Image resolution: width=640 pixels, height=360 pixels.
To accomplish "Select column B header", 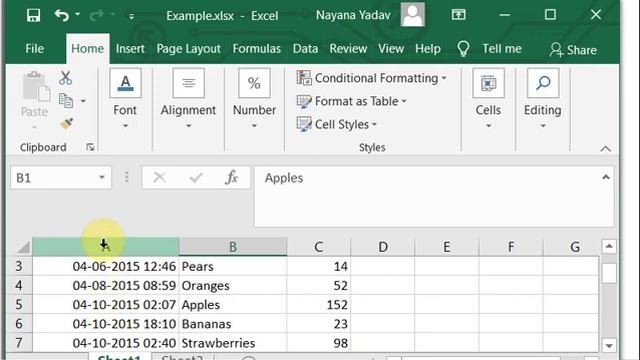I will tap(233, 247).
